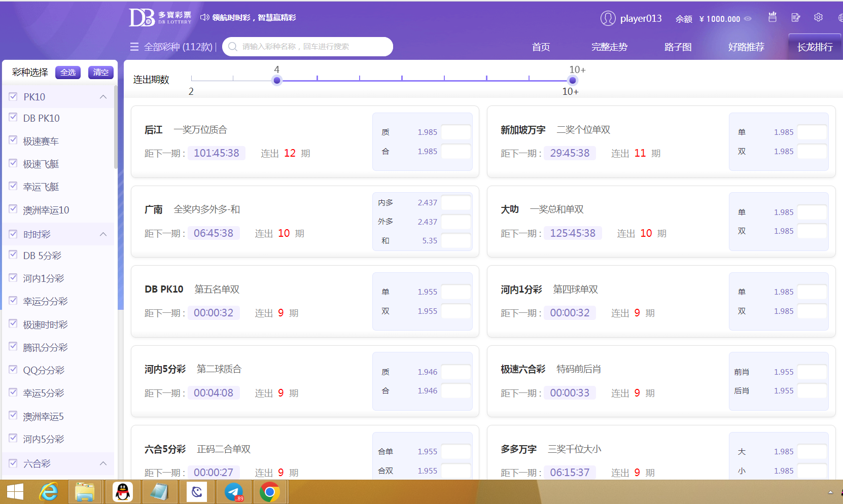Screen dimensions: 843x504
Task: Collapse the 时时彩 category group
Action: click(103, 234)
